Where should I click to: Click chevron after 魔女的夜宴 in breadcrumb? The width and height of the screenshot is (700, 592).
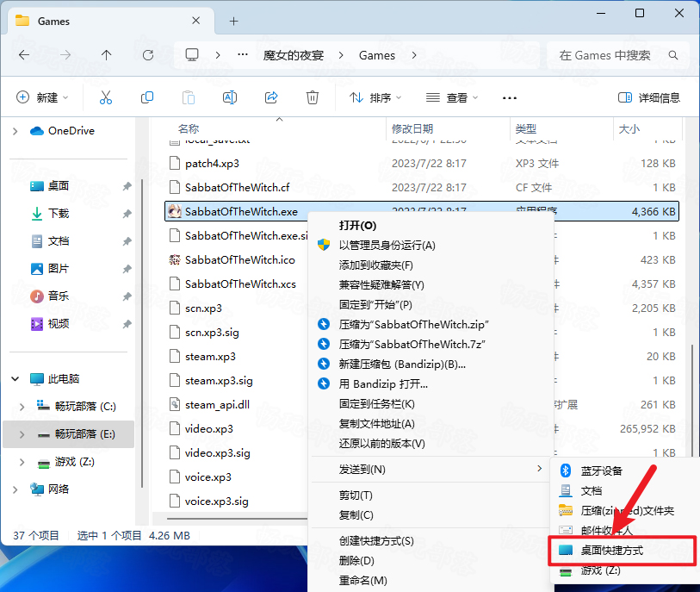(x=341, y=55)
